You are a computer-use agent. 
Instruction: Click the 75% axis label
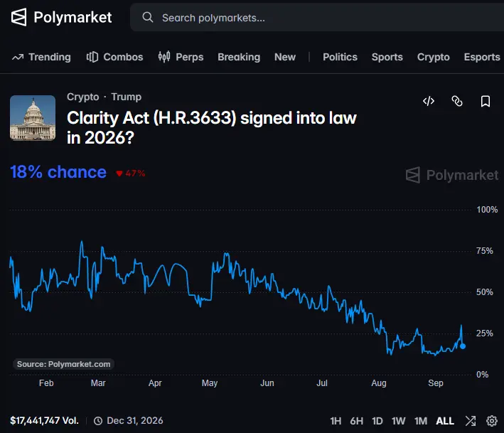pos(485,251)
